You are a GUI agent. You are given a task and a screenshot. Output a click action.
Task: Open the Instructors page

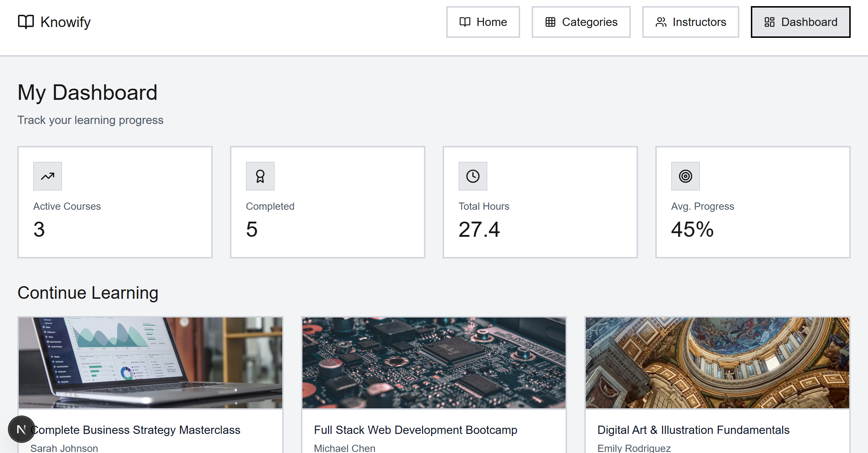pos(690,22)
